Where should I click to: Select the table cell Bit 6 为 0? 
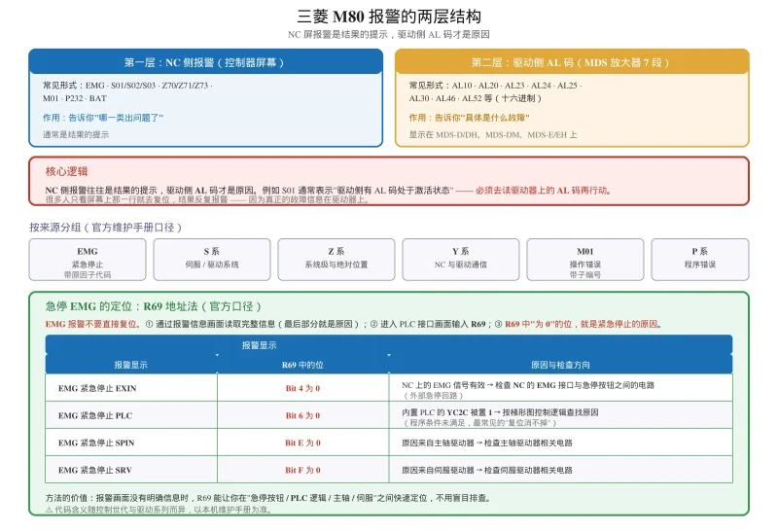[x=302, y=415]
